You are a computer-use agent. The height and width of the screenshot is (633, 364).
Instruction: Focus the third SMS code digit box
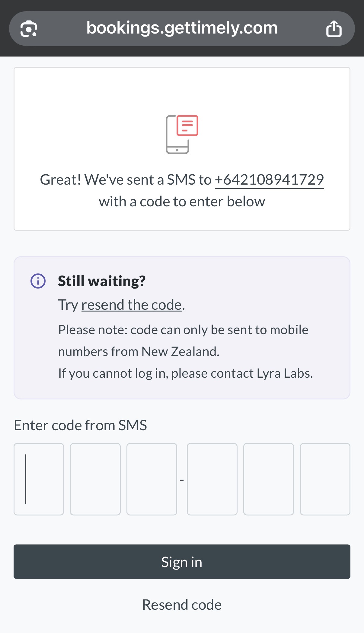pyautogui.click(x=152, y=479)
